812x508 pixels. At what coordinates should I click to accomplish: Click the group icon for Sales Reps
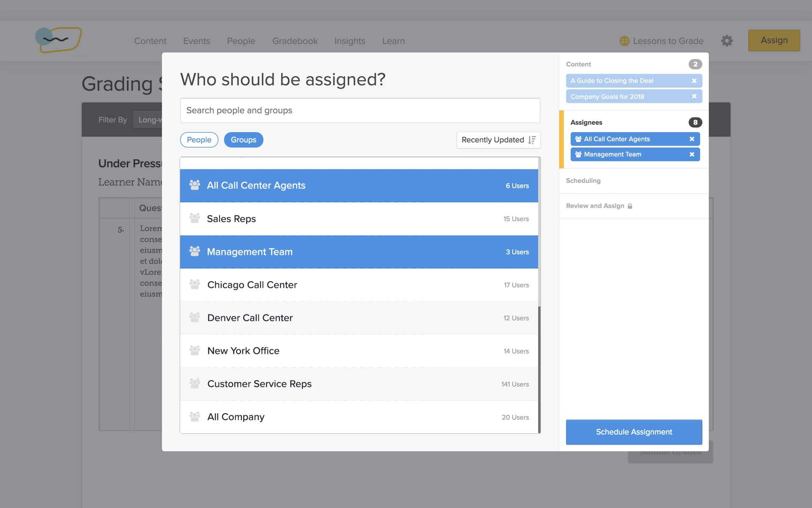[x=195, y=218]
